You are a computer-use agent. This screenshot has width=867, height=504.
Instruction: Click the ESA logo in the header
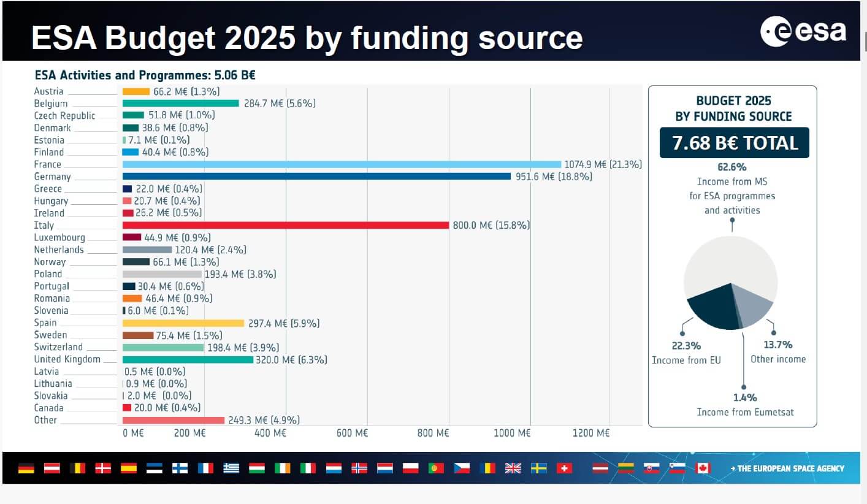[x=803, y=32]
